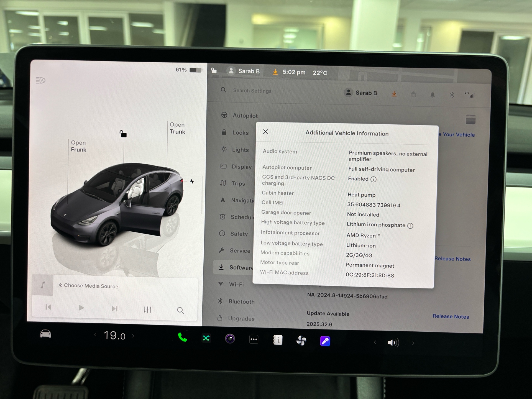
Task: Open Lights settings
Action: (x=234, y=150)
